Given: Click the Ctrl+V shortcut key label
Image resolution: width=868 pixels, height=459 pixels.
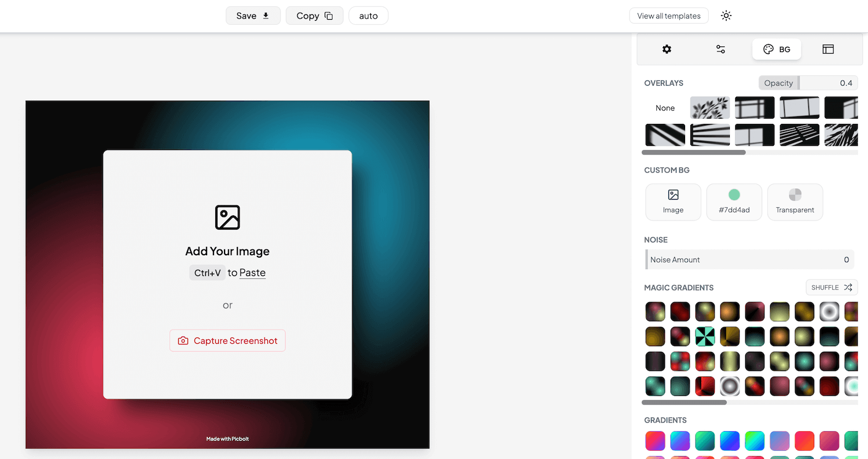Looking at the screenshot, I should [207, 273].
